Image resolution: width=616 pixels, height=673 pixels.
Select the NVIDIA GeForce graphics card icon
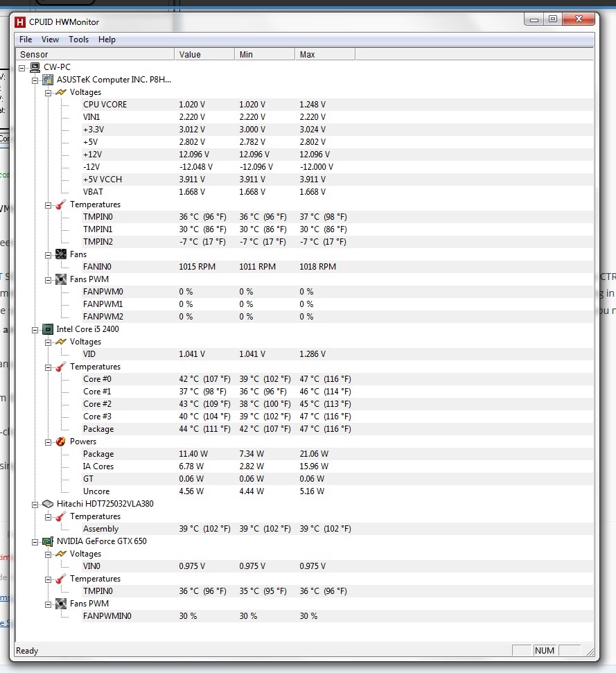48,542
